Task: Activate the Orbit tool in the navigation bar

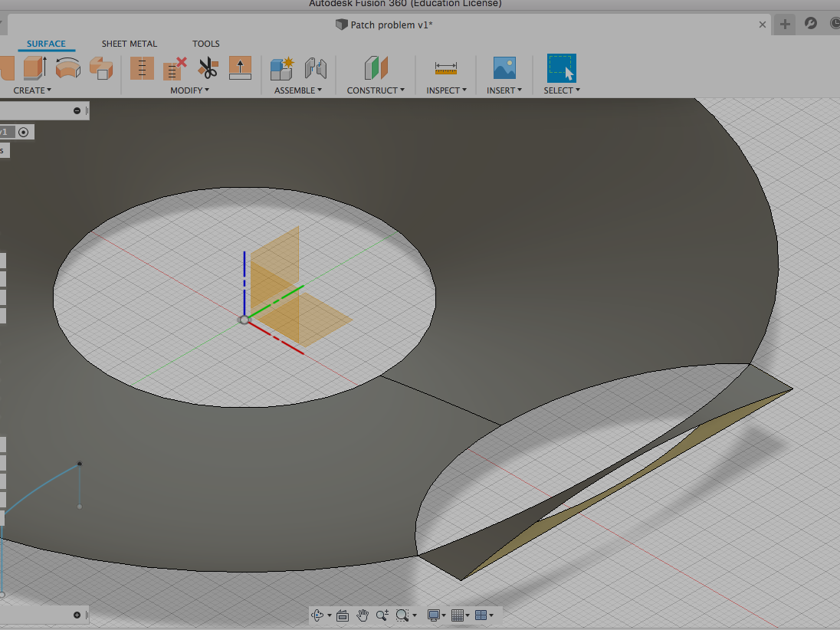Action: click(x=317, y=615)
